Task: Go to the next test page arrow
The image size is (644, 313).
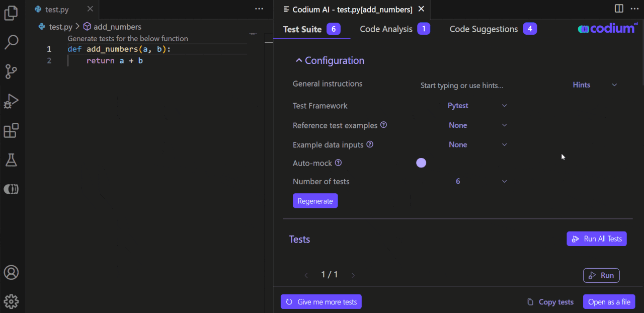Action: click(353, 275)
